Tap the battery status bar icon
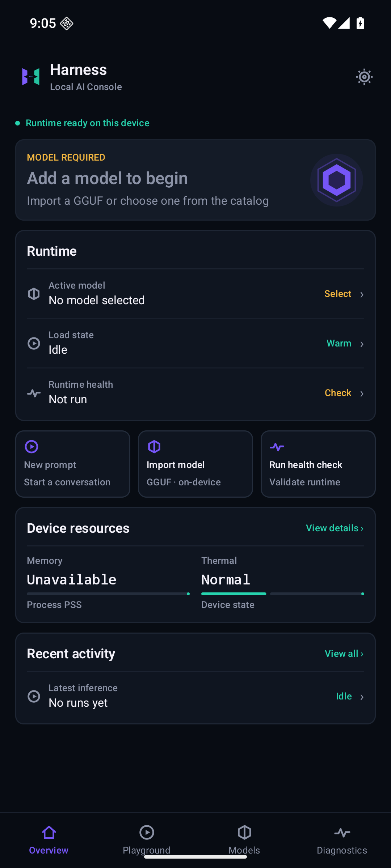The image size is (391, 868). 360,23
